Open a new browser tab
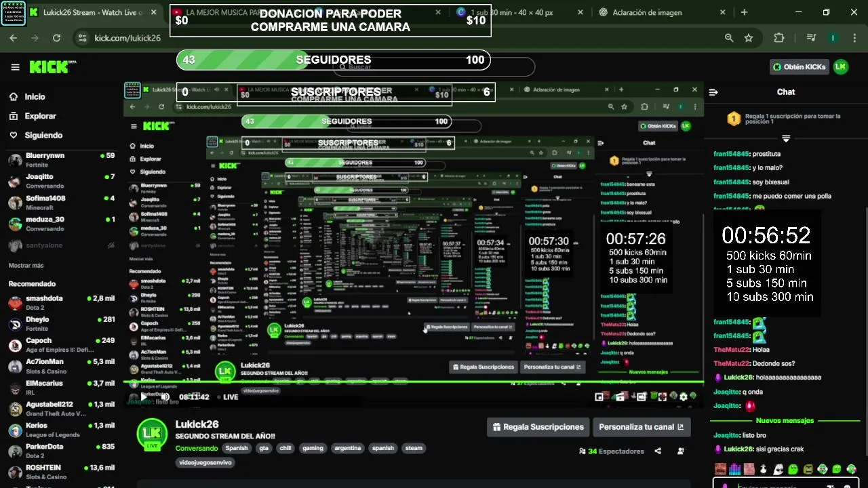This screenshot has height=488, width=868. click(x=744, y=12)
